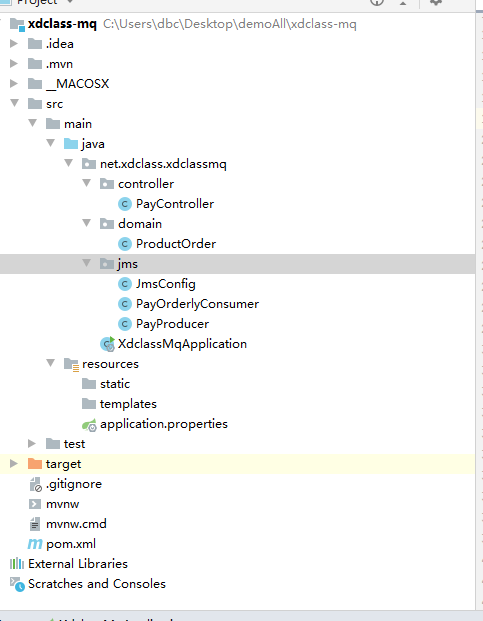Select the PayOrderlyConsumer label
The image size is (483, 621).
197,304
